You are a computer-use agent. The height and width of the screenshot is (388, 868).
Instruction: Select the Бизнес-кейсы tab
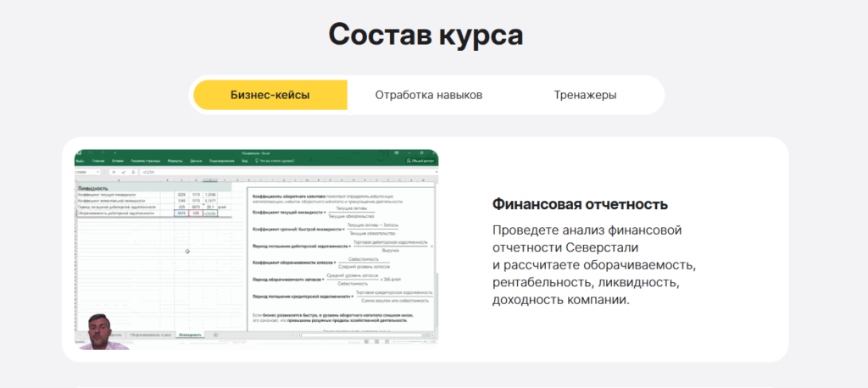click(270, 95)
